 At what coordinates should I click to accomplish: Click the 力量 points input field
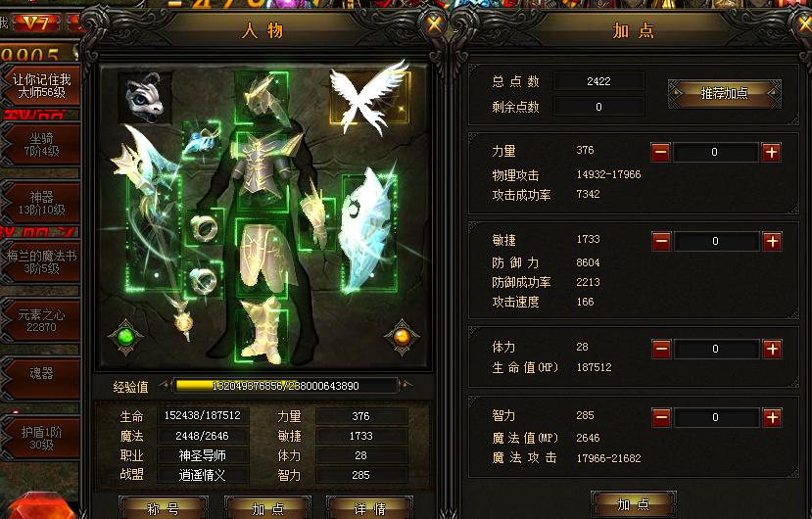716,153
